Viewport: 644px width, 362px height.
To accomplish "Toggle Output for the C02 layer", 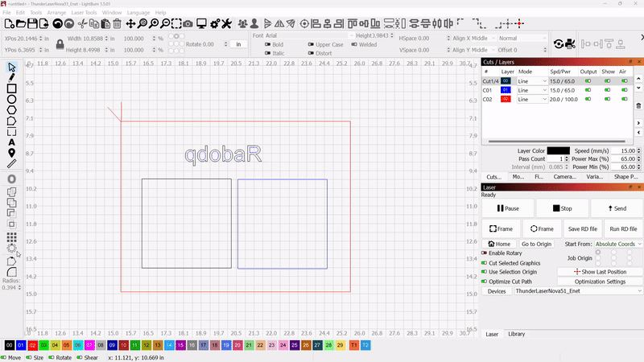I will coord(588,99).
